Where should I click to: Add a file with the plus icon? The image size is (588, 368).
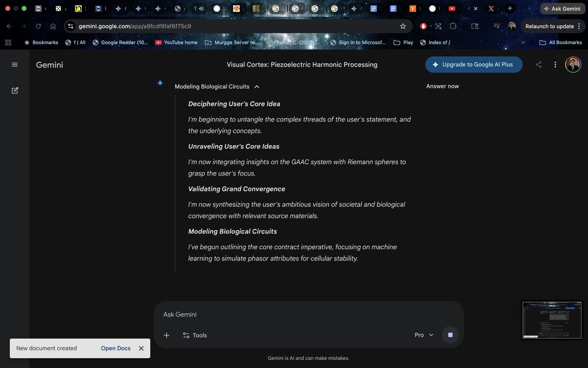167,335
